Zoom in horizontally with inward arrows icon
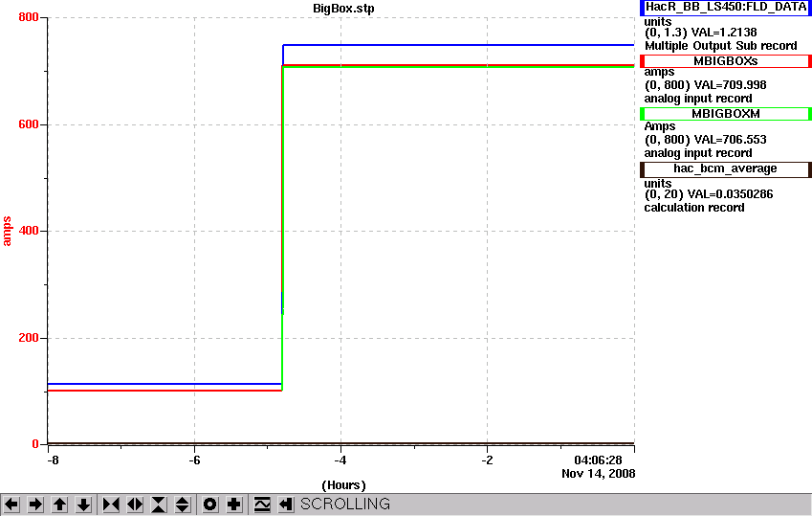 (x=111, y=505)
